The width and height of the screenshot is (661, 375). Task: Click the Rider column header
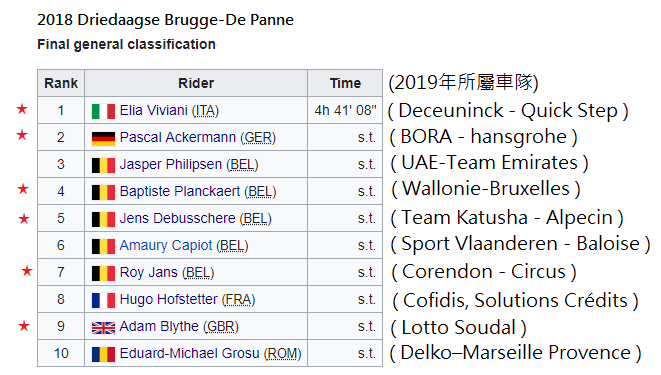(x=196, y=83)
